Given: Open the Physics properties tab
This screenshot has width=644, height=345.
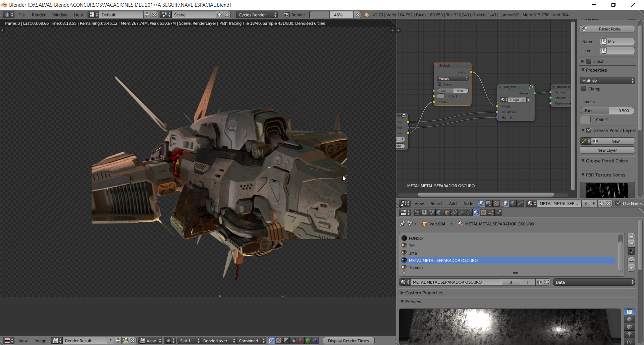Looking at the screenshot, I should (x=498, y=213).
